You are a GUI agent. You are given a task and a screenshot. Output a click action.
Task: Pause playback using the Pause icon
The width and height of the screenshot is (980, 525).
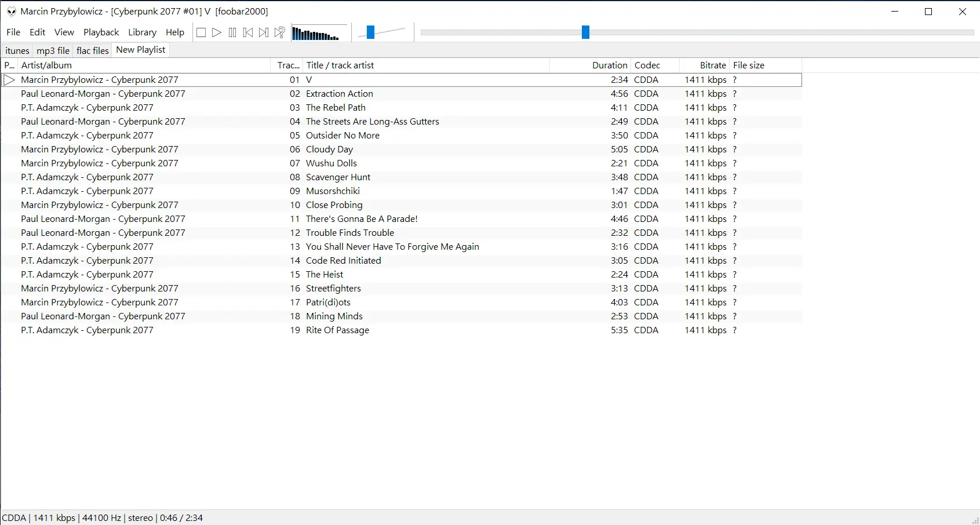click(x=232, y=32)
